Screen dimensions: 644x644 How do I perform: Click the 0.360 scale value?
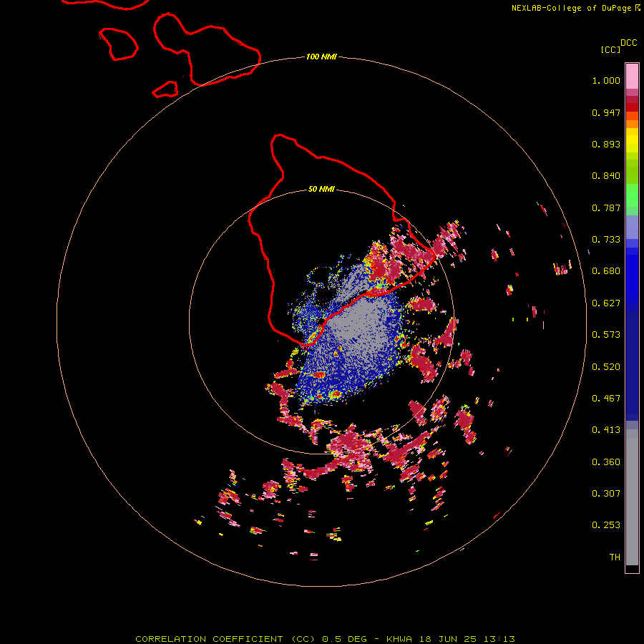(x=606, y=462)
